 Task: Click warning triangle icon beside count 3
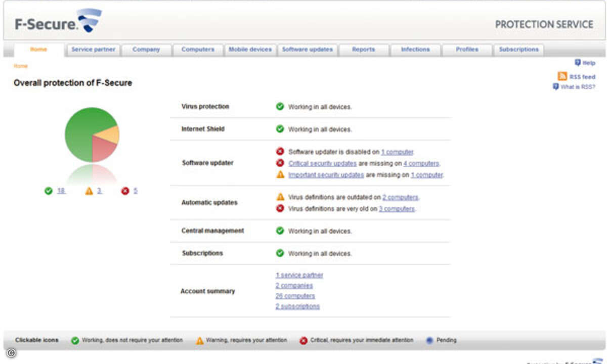point(89,191)
